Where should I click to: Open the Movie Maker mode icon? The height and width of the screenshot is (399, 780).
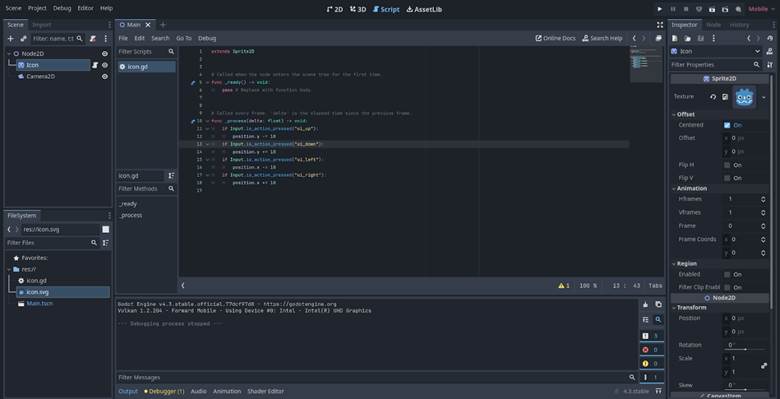click(738, 9)
